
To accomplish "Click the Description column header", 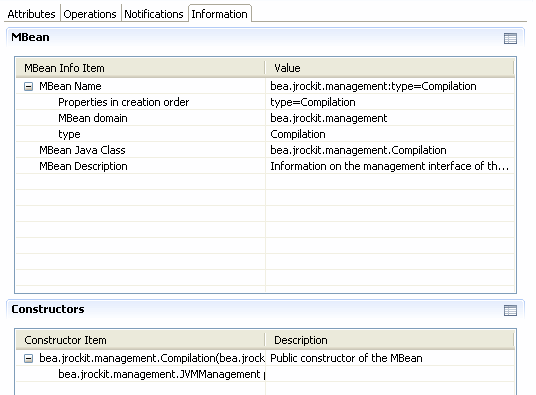I will click(389, 340).
